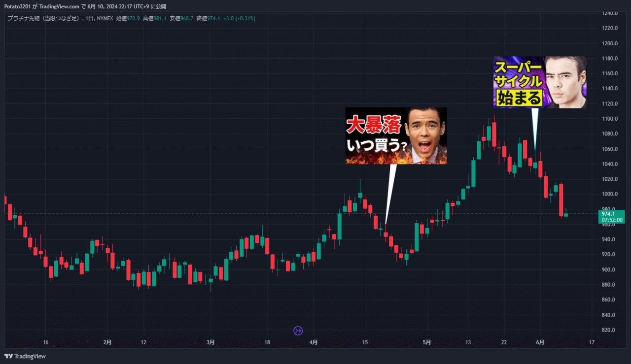Click the 6月 label on date axis
Viewport: 631px width, 364px height.
pos(540,342)
